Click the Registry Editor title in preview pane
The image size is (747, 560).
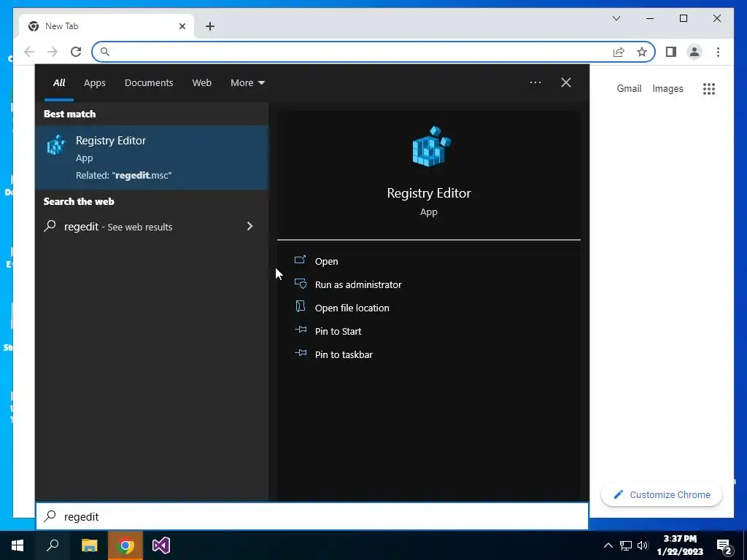pyautogui.click(x=429, y=192)
